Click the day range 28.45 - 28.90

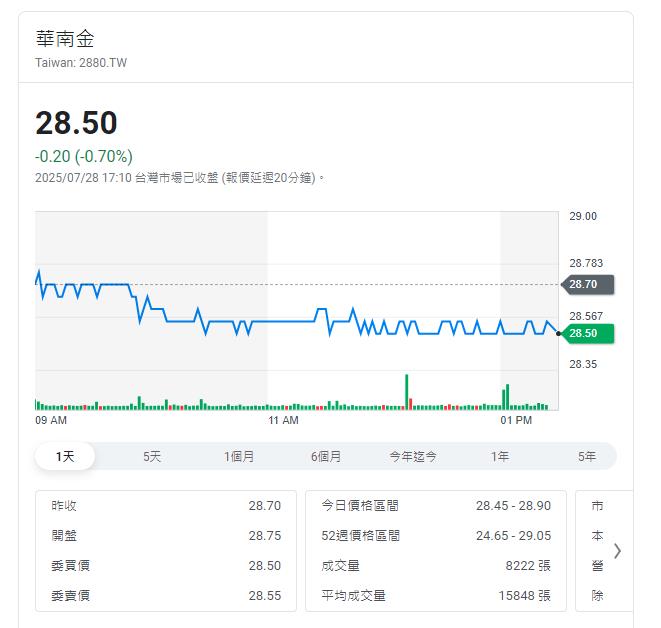[513, 505]
